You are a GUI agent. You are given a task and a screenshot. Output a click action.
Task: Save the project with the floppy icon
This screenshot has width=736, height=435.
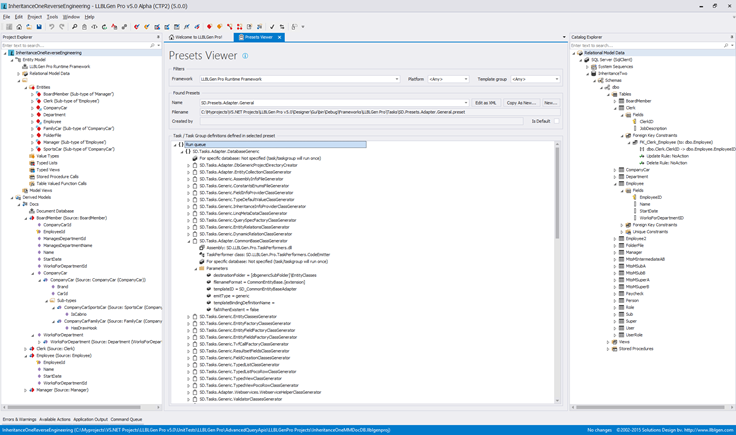pos(39,27)
